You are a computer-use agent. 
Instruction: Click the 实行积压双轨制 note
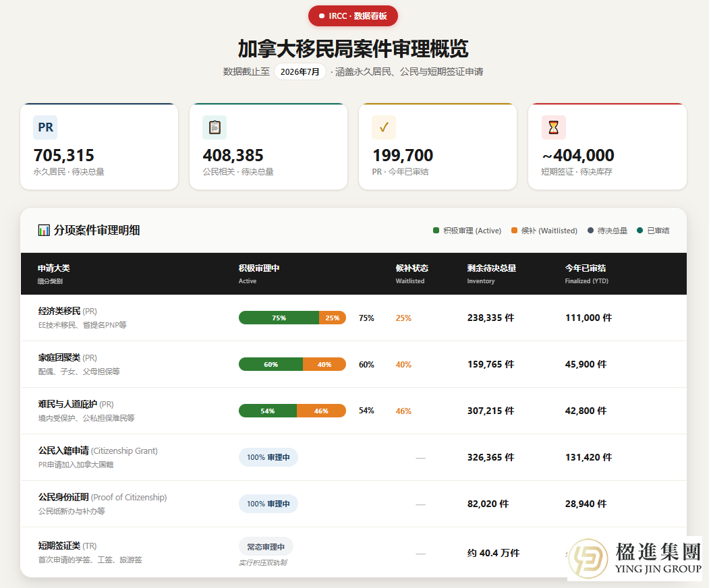click(x=262, y=562)
